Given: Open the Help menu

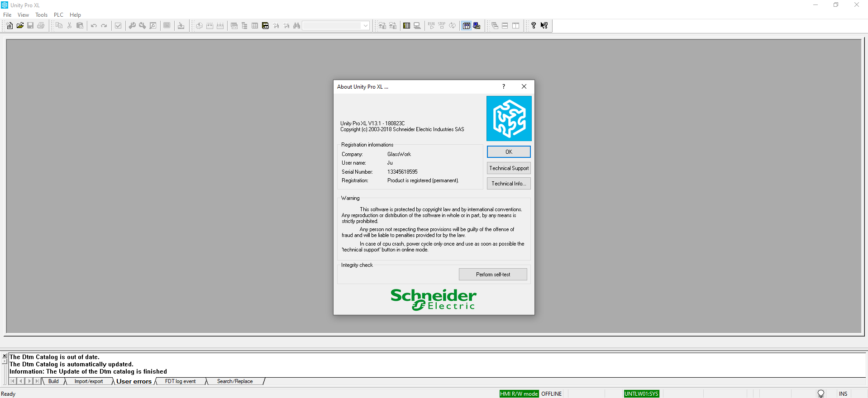Looking at the screenshot, I should point(75,15).
